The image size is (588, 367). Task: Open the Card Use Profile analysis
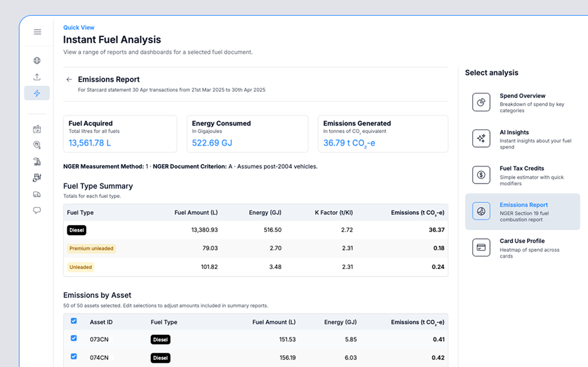point(522,248)
